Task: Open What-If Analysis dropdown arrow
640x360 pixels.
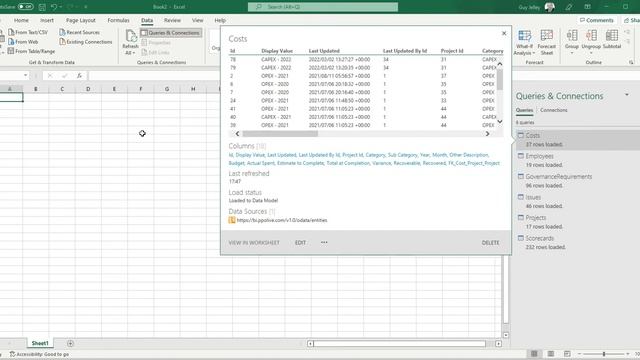Action: coord(534,53)
